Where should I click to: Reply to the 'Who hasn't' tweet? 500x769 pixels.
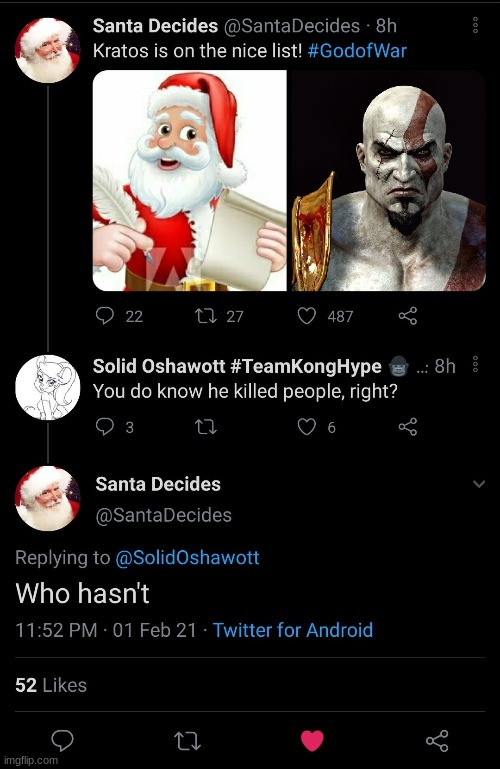click(x=63, y=741)
